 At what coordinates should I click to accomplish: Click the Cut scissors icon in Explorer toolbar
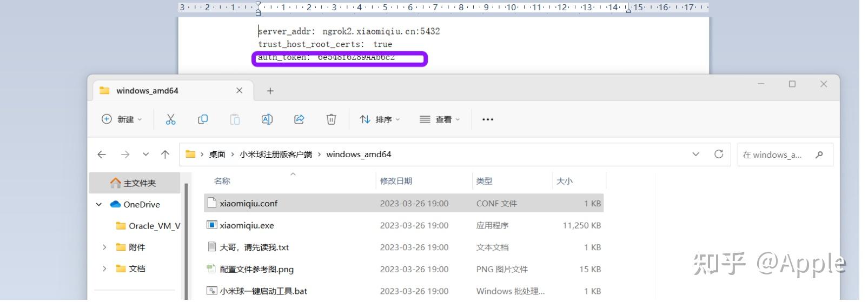[x=170, y=119]
